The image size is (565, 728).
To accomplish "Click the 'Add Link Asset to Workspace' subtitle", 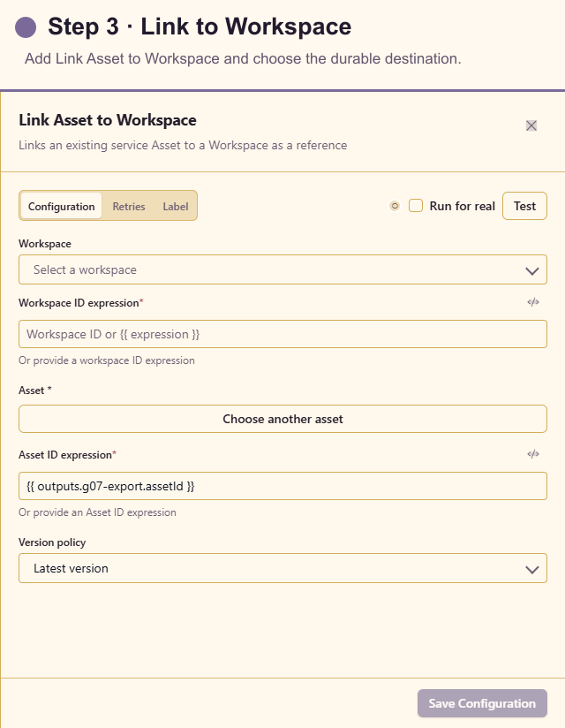I will coord(243,59).
